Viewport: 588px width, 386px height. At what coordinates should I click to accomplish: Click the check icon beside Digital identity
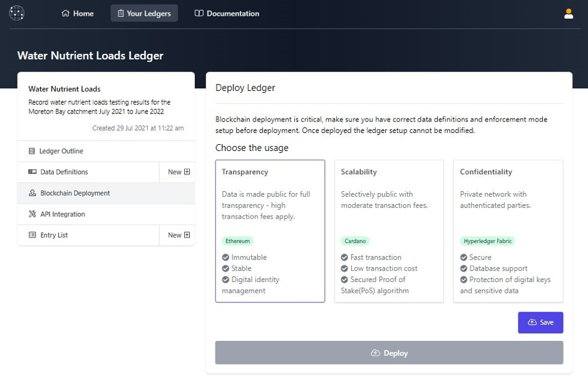pos(225,279)
